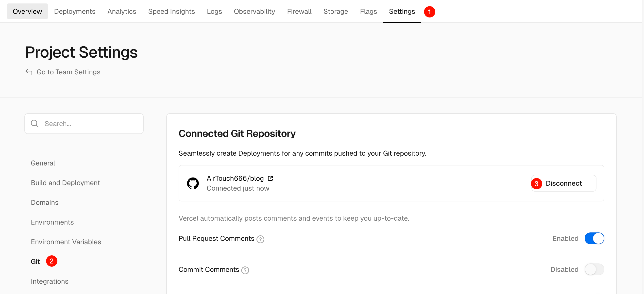Enable the Commit Comments toggle
The image size is (644, 294).
(594, 270)
